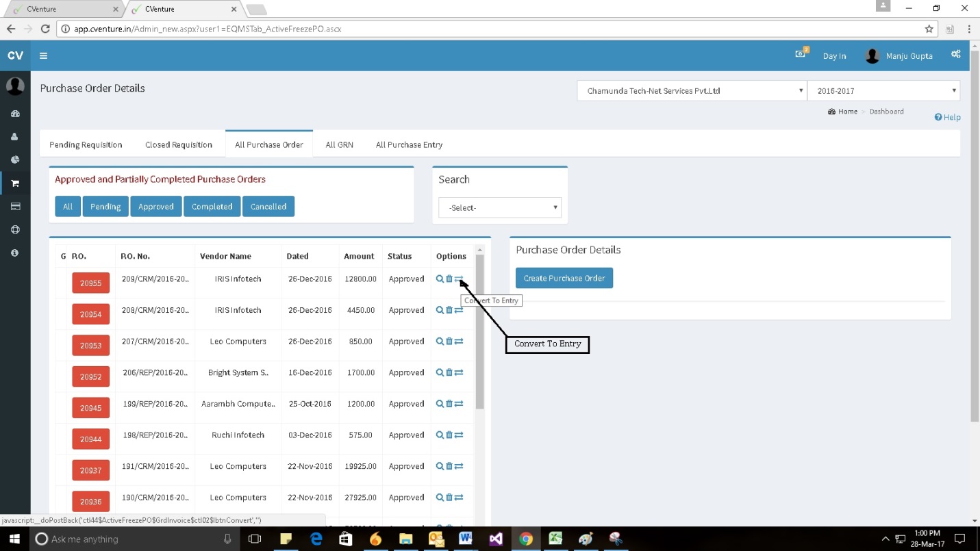View details of PO 20955 via magnifier
980x551 pixels.
click(x=440, y=279)
